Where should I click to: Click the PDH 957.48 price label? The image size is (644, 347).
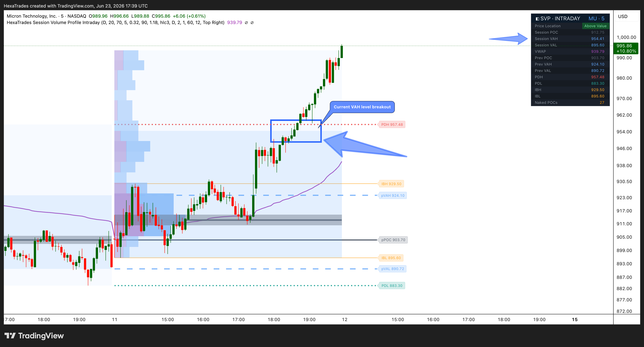coord(391,124)
